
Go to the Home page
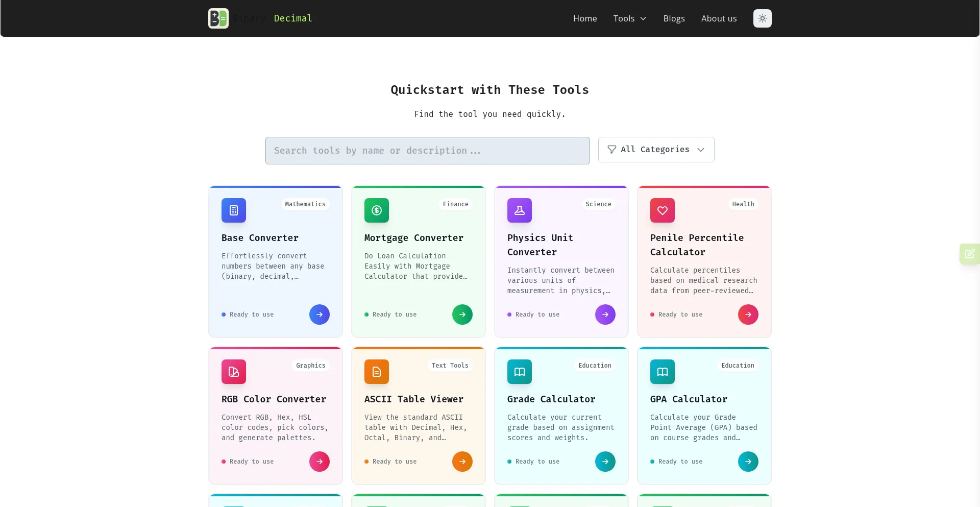pyautogui.click(x=585, y=18)
